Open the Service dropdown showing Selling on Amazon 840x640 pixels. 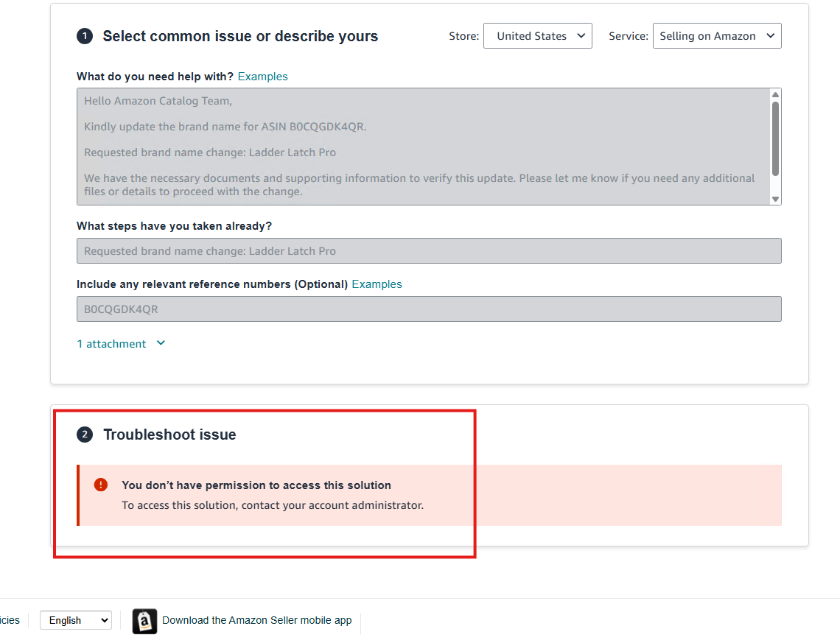pos(716,36)
